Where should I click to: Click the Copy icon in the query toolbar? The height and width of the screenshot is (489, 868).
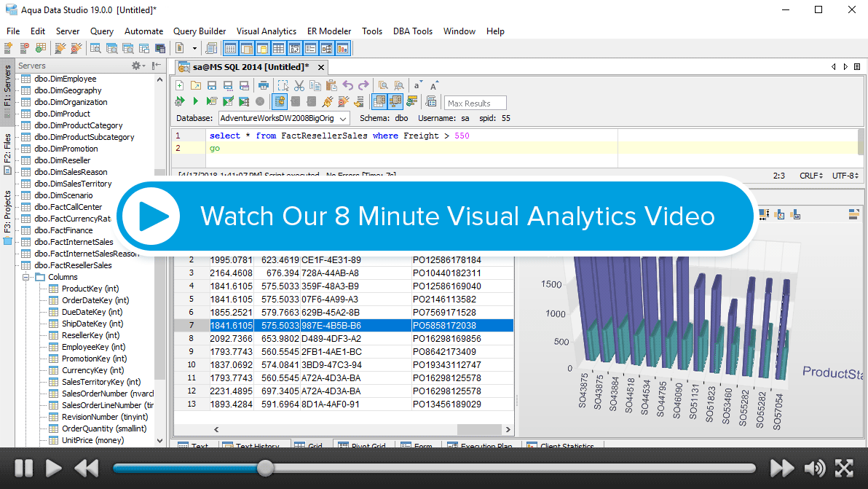pyautogui.click(x=315, y=85)
